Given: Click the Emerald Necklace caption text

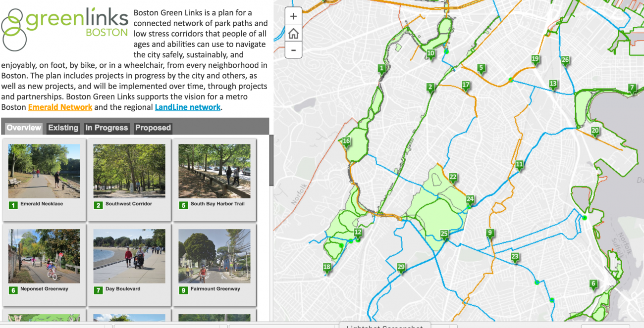Looking at the screenshot, I should point(42,204).
